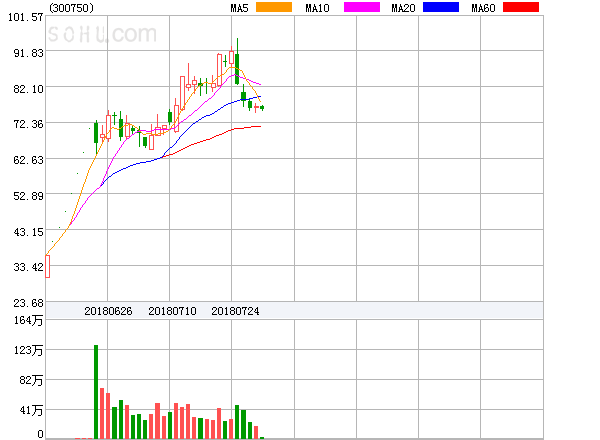Screen dimensions: 600x440
Task: Click the last small green candlestick
Action: tap(262, 108)
